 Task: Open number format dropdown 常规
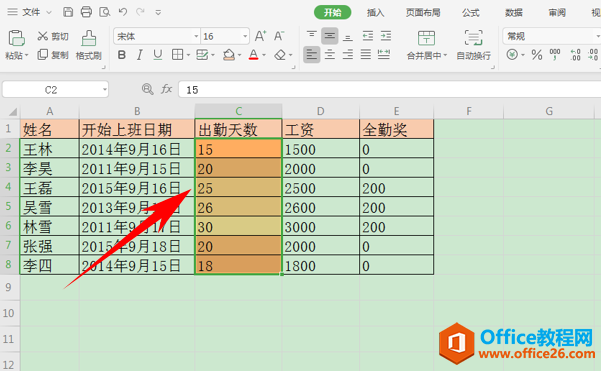(x=598, y=36)
